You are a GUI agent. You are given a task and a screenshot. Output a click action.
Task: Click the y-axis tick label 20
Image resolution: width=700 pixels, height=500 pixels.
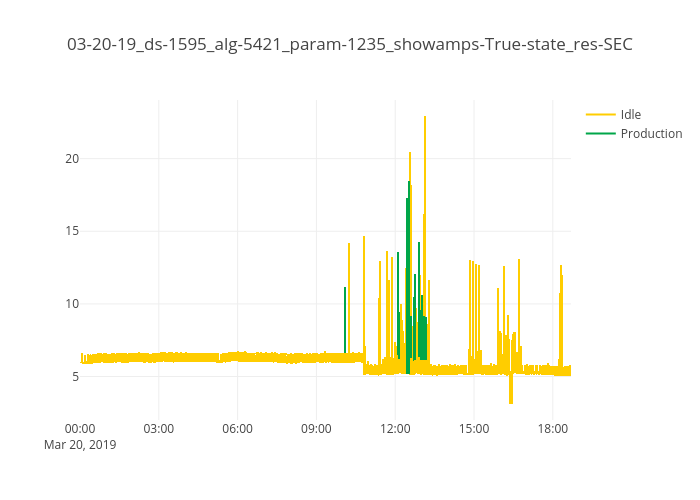(71, 158)
